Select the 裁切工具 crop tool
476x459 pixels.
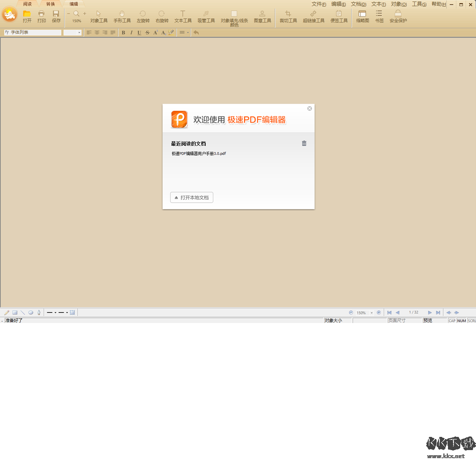coord(288,17)
